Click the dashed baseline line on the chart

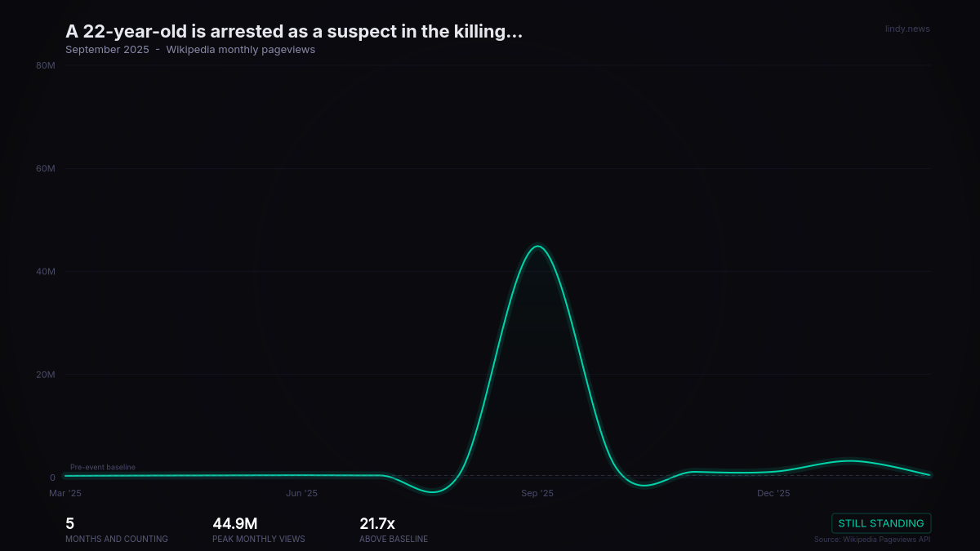pyautogui.click(x=735, y=474)
